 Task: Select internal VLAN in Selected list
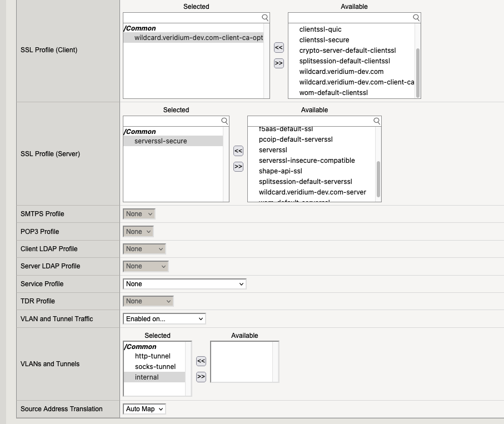click(147, 377)
